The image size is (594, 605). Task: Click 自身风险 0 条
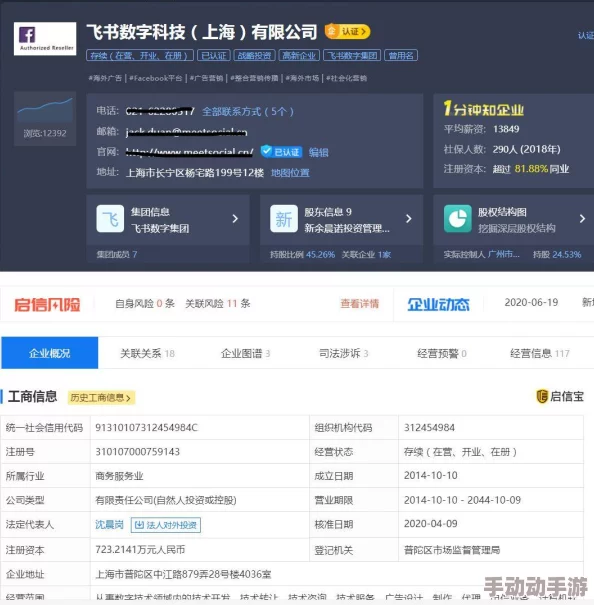click(145, 304)
